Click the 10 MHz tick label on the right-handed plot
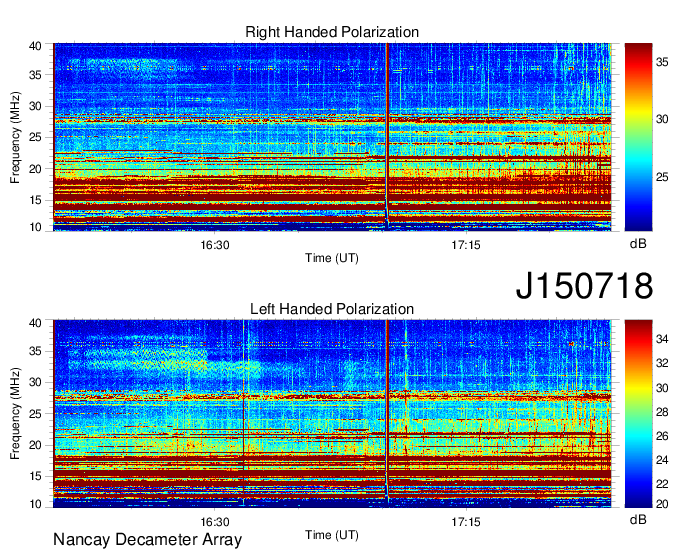This screenshot has height=552, width=680. 36,227
